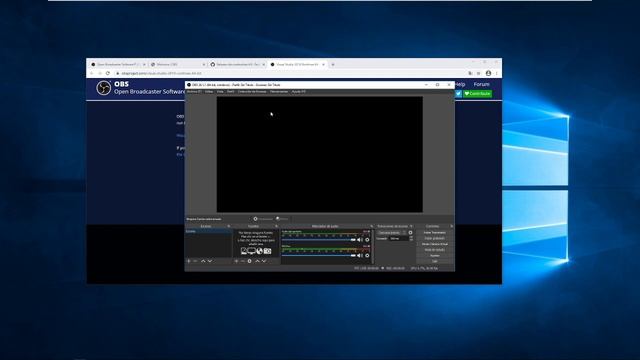Move the scene down in Escenas panel
This screenshot has width=640, height=360.
[210, 261]
